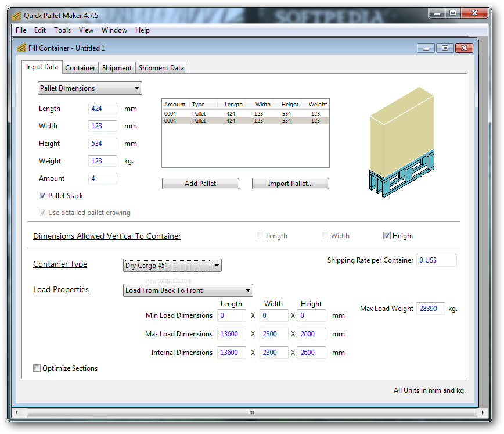Close the Fill Container - Untitled 1 window
Screen dimensions: 504x434
[x=464, y=48]
